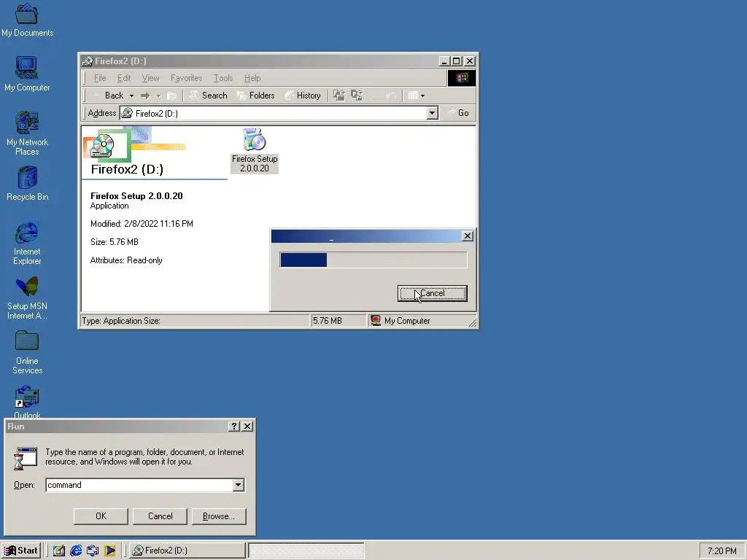Click the Go button
Viewport: 747px width, 560px height.
458,113
